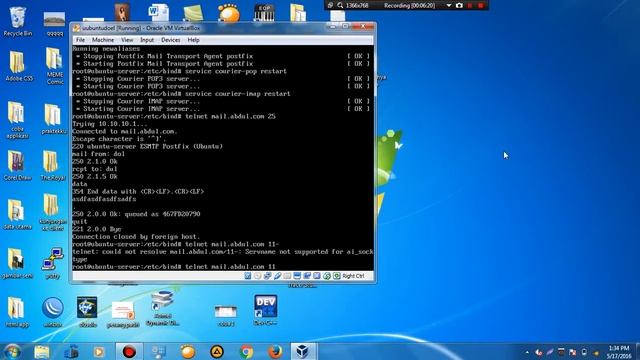Screen dimensions: 640x360
Task: Select the Adobe CS5 folder
Action: (18, 65)
